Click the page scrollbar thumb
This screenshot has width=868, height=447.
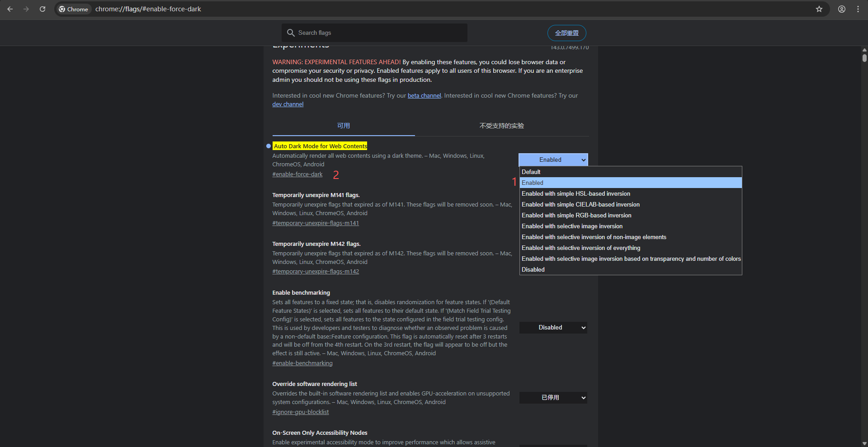click(864, 58)
